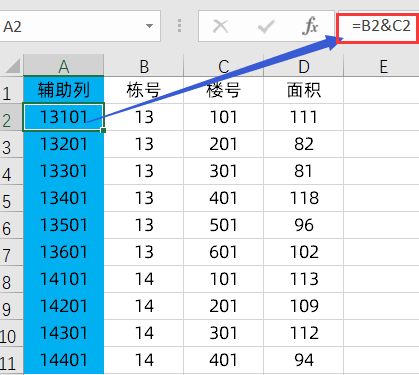Select empty cell E1

click(x=381, y=90)
